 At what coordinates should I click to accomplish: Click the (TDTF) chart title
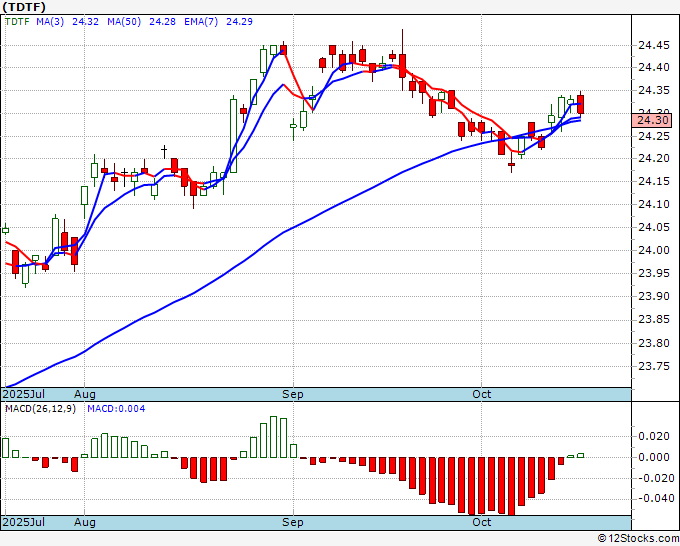pos(24,7)
